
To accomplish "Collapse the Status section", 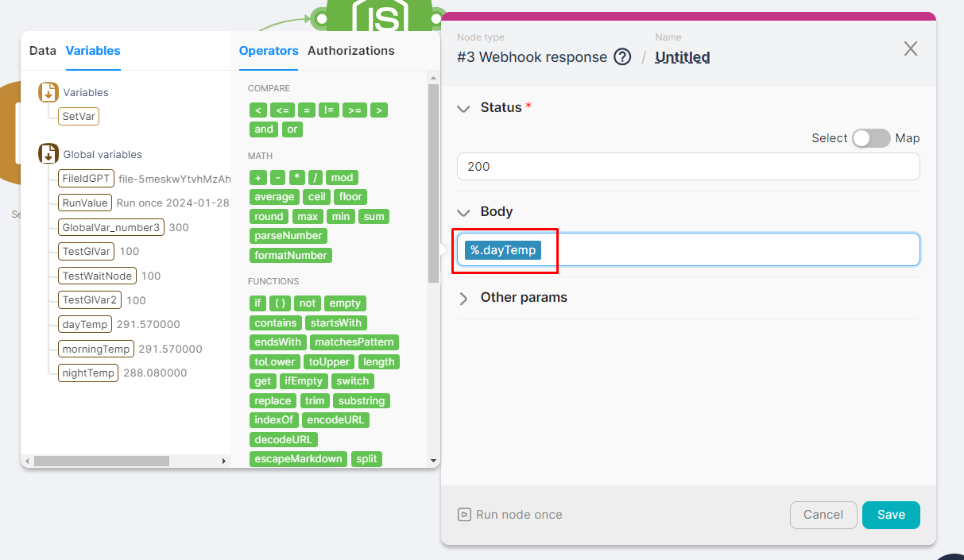I will 464,108.
